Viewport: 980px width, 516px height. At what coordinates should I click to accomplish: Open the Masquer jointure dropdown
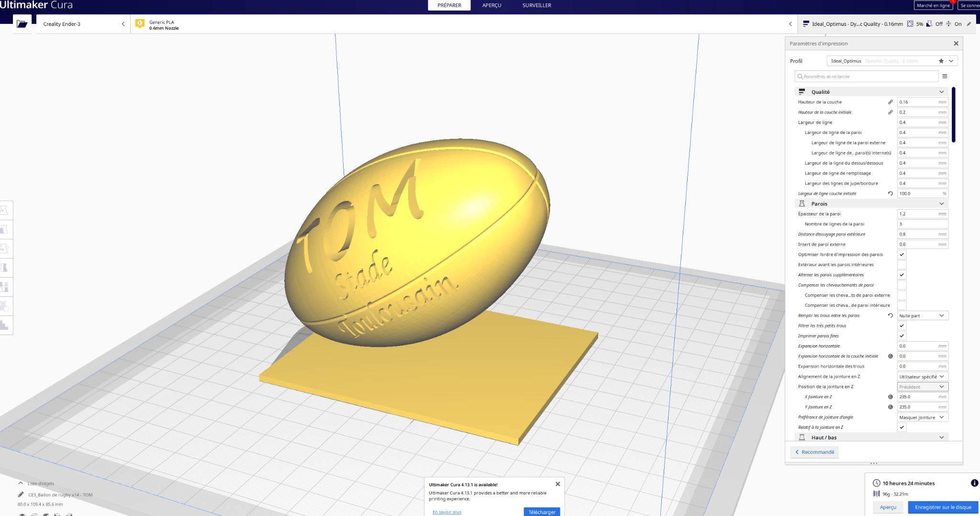tap(923, 417)
